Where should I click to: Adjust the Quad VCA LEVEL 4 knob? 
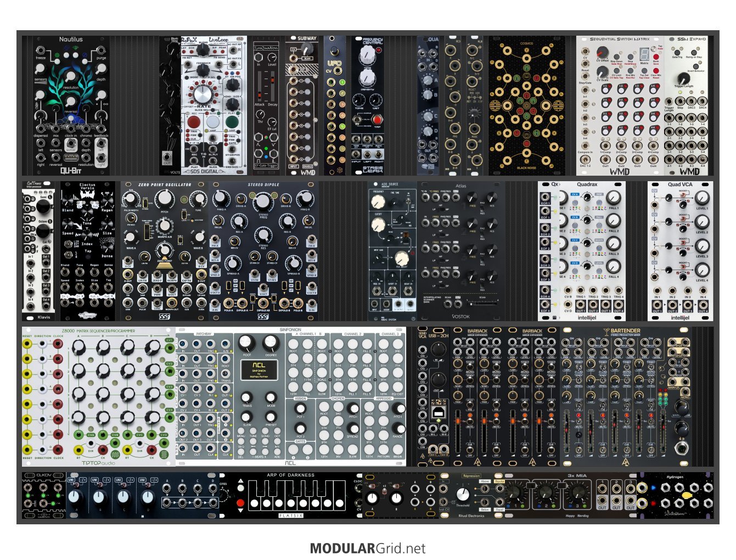coord(702,270)
